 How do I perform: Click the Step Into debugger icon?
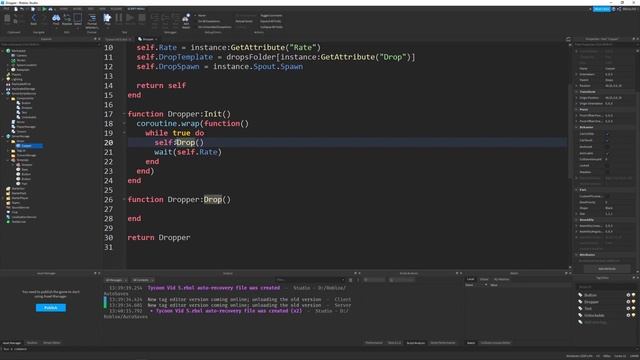[155, 18]
